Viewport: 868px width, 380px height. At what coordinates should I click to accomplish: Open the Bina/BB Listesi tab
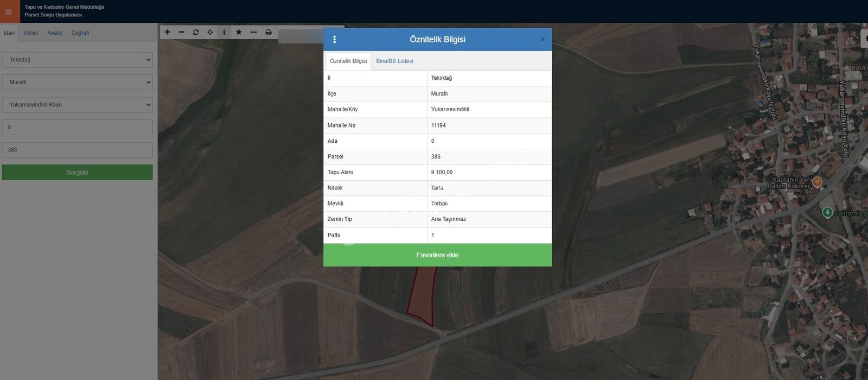pyautogui.click(x=395, y=61)
